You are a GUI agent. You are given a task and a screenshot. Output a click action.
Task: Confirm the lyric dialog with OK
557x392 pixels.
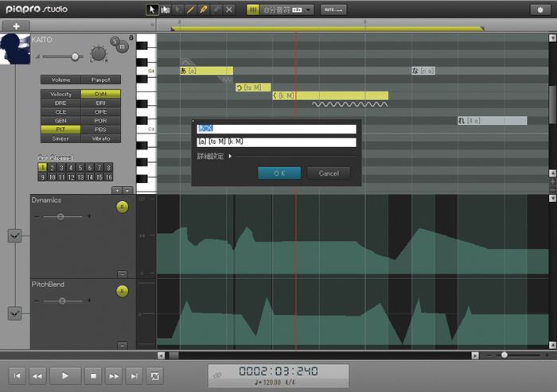279,173
